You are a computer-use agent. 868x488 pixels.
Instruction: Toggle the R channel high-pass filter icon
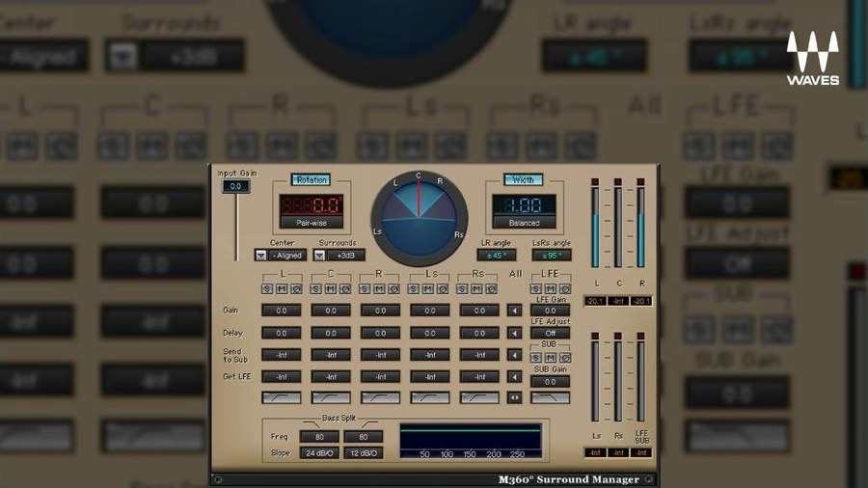coord(380,397)
